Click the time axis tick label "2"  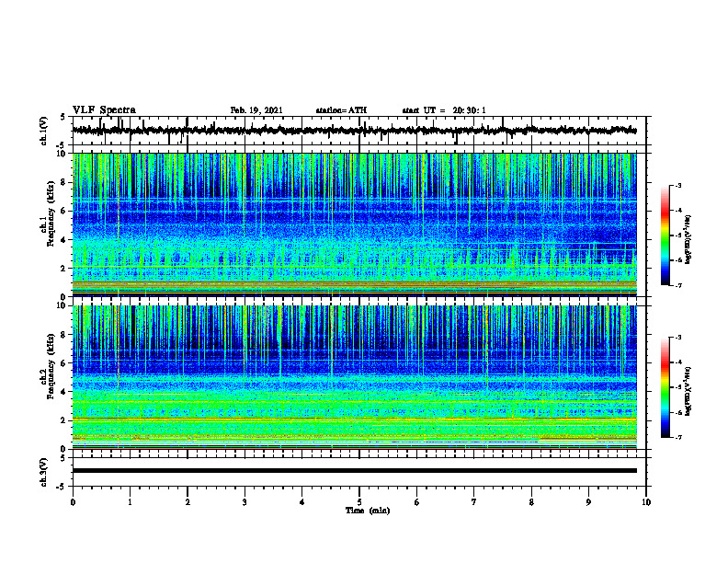(x=188, y=502)
